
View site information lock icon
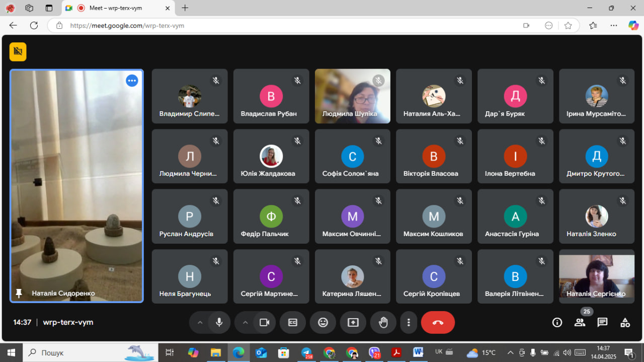click(59, 25)
